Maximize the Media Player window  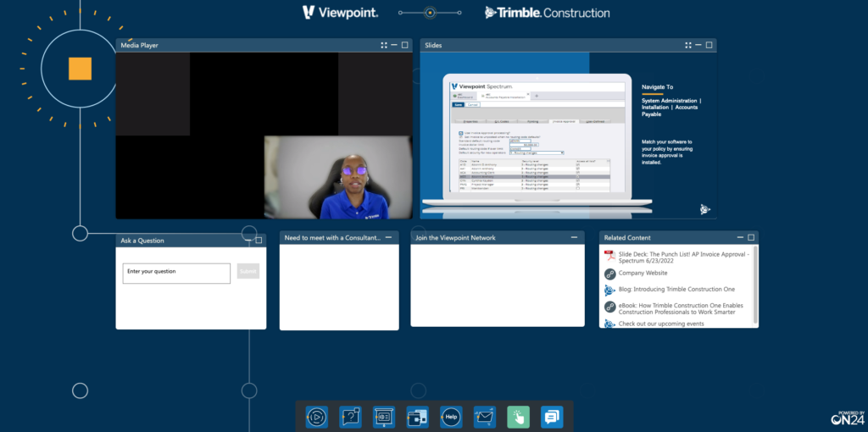click(404, 46)
